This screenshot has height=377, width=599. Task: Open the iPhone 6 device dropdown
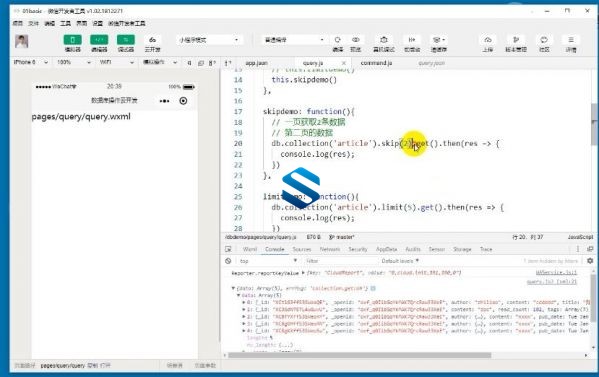pos(31,62)
